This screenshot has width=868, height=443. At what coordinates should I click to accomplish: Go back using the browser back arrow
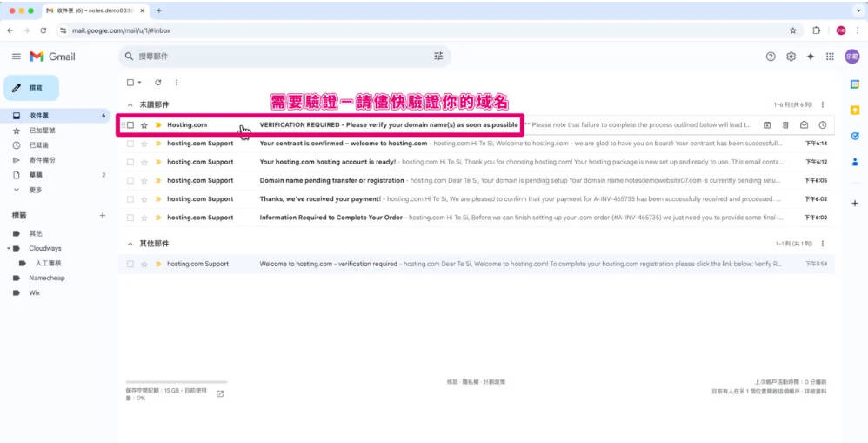[x=10, y=30]
